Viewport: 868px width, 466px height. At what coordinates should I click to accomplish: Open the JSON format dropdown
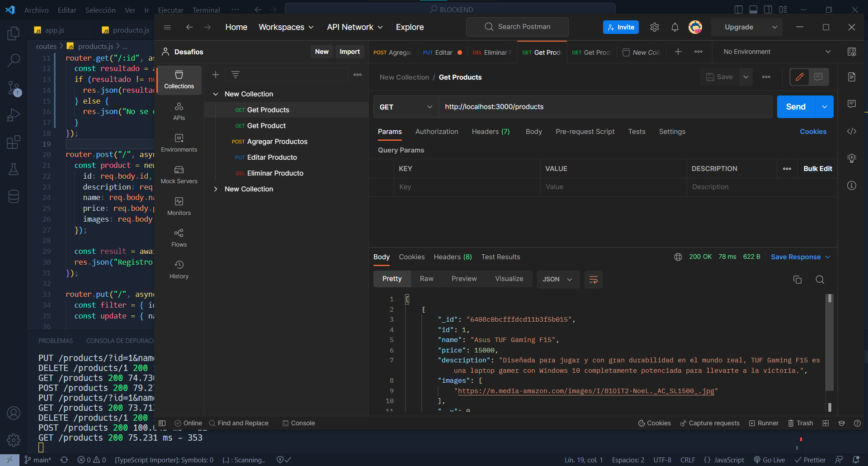pos(557,280)
